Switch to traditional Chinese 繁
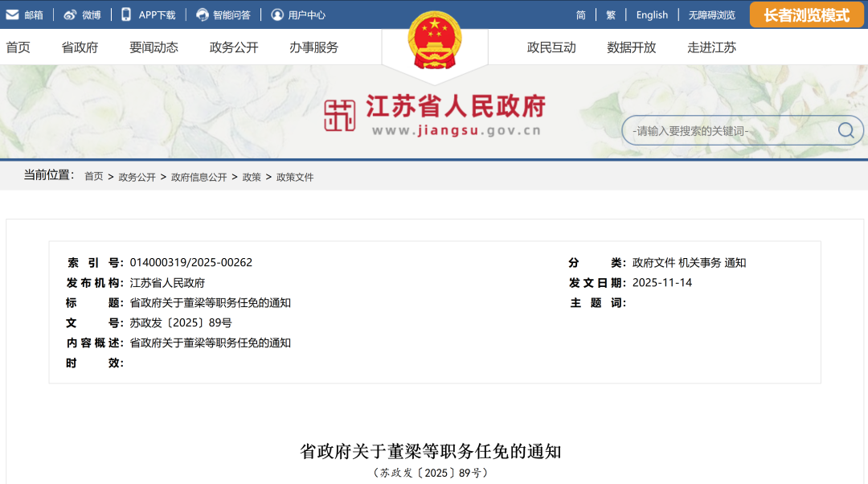Screen dimensions: 868x484 coord(611,14)
